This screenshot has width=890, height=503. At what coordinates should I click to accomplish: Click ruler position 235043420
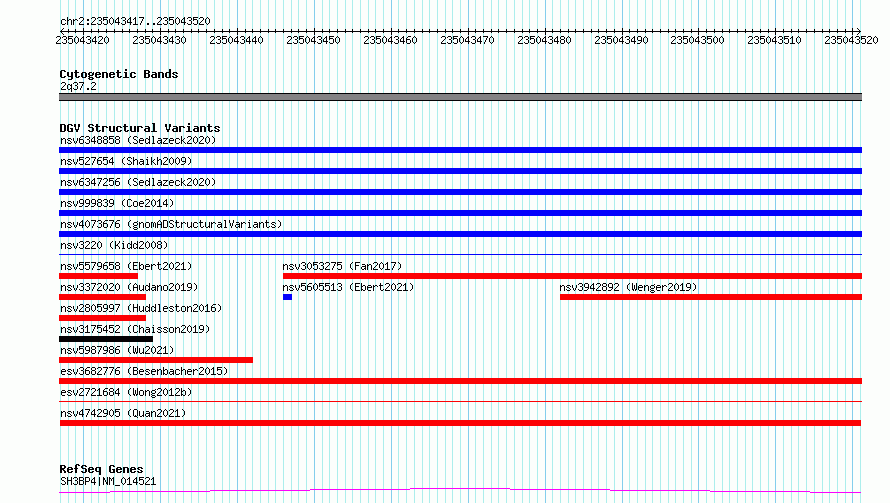[82, 40]
